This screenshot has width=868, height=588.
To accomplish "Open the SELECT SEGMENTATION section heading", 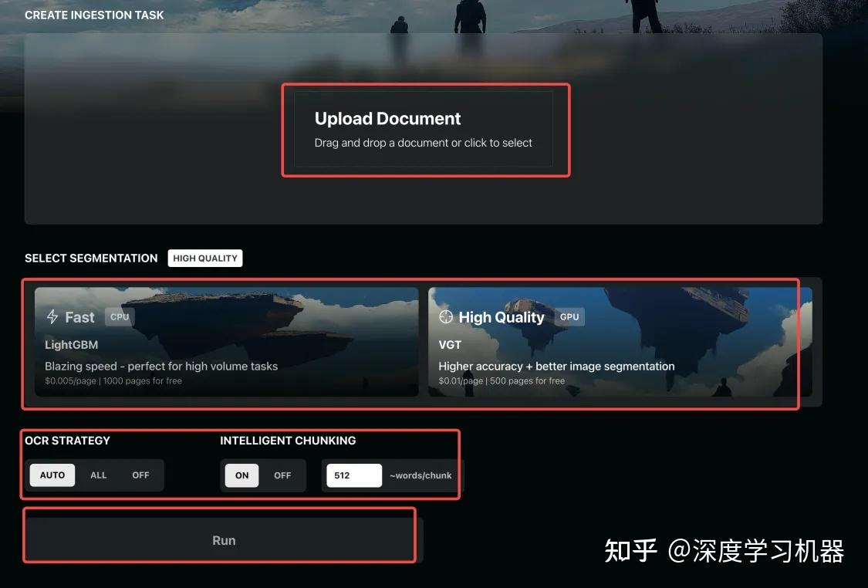I will (x=90, y=258).
